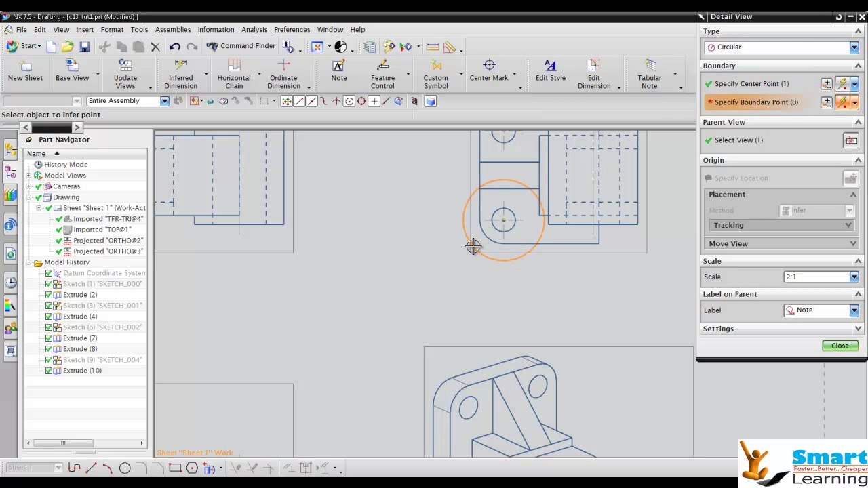
Task: Click the Name column header
Action: (85, 154)
